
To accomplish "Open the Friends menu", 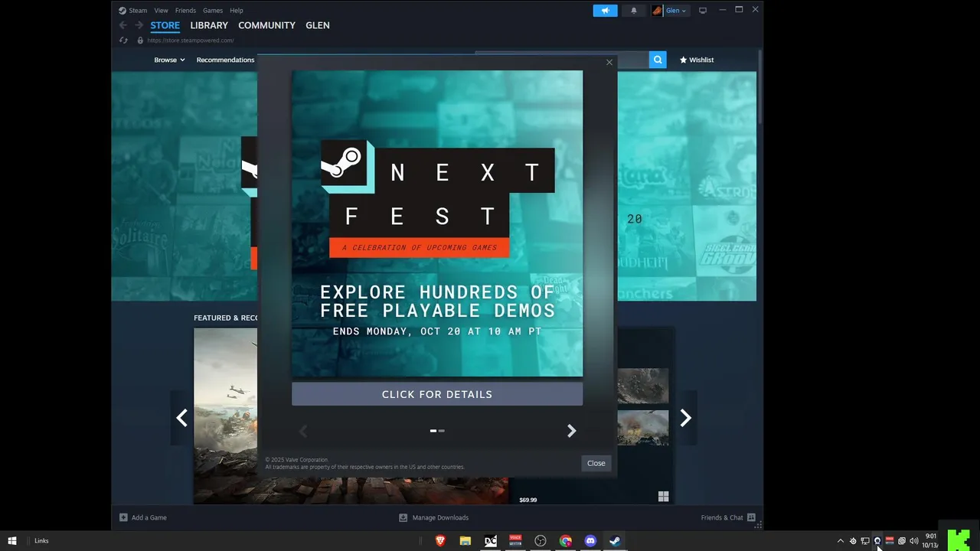I will coord(185,11).
